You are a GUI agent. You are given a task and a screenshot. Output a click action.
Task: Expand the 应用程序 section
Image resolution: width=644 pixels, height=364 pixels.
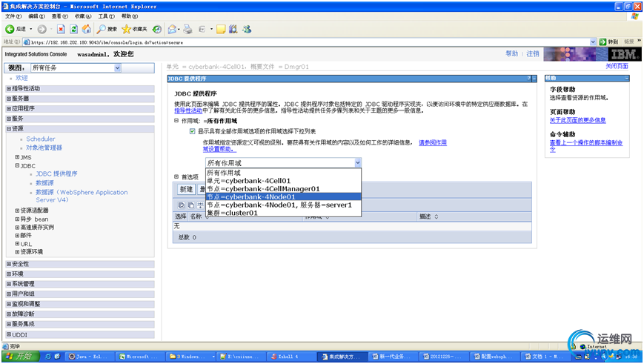point(9,108)
